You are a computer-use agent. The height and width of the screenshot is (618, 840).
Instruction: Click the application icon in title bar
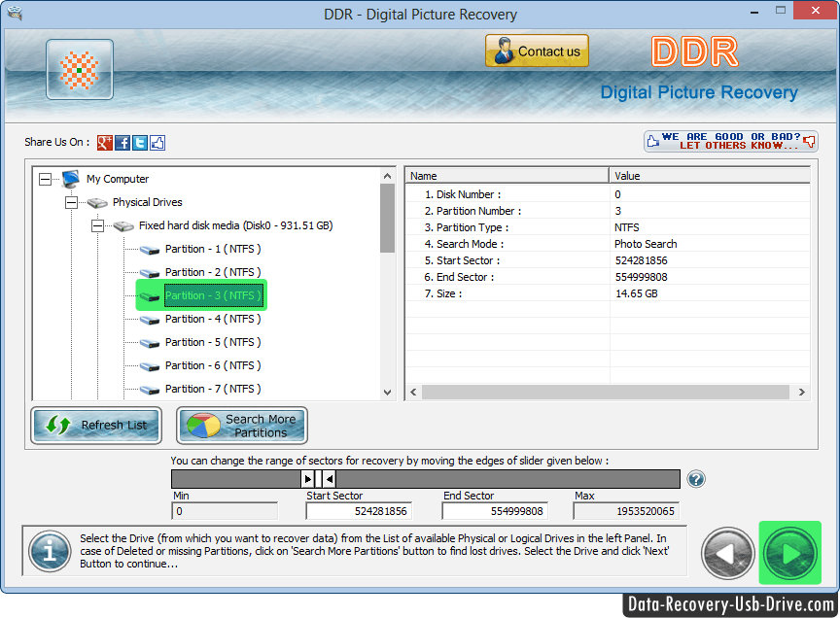15,14
